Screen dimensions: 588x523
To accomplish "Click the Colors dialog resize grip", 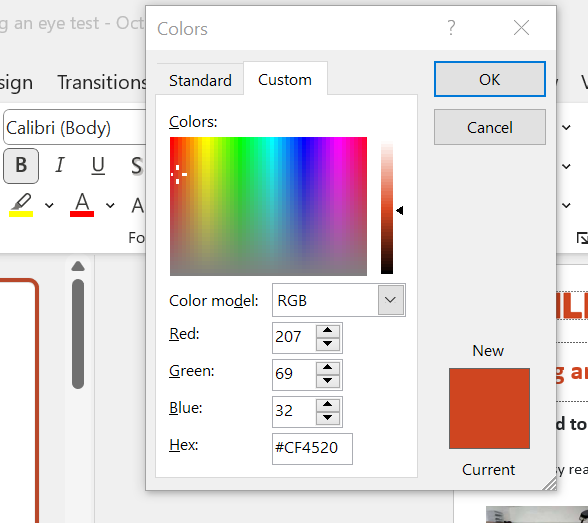I will [x=550, y=484].
